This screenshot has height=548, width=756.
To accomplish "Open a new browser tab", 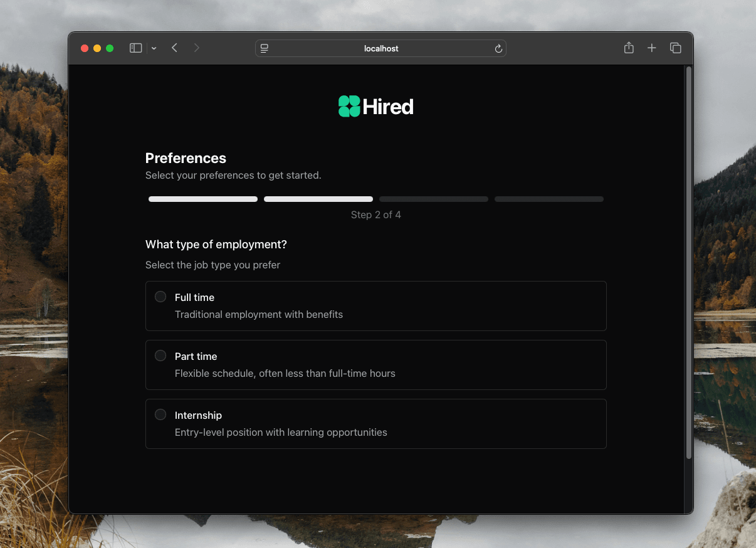I will [651, 48].
